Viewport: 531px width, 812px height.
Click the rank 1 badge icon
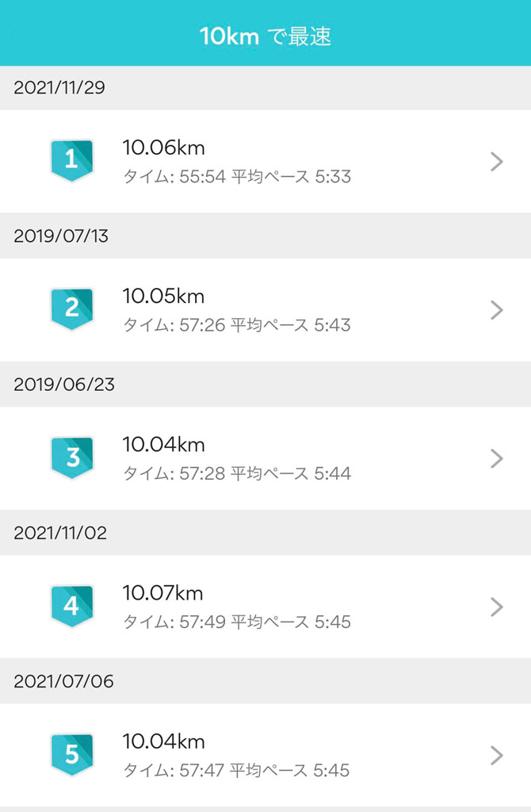pos(71,161)
